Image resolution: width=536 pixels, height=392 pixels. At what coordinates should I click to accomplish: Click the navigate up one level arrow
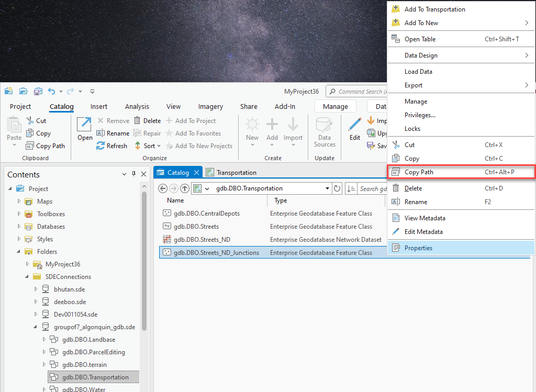point(184,188)
